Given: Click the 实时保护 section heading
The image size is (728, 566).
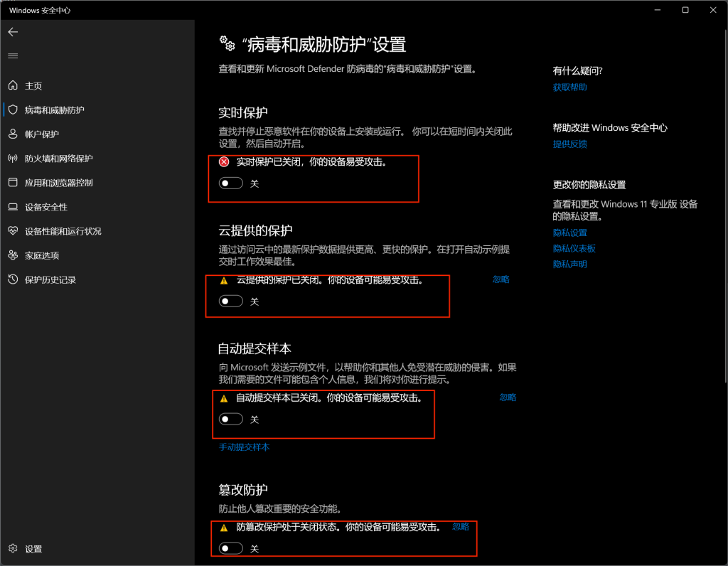Looking at the screenshot, I should click(243, 112).
